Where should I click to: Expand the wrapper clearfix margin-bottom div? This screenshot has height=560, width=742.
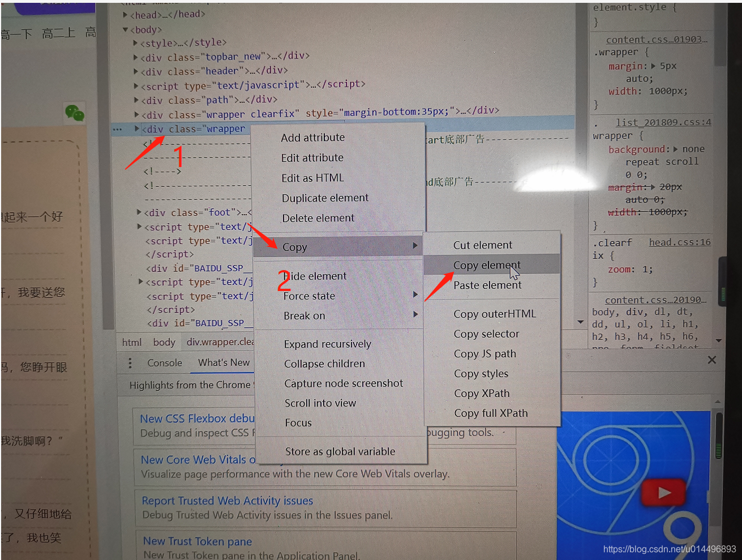136,114
